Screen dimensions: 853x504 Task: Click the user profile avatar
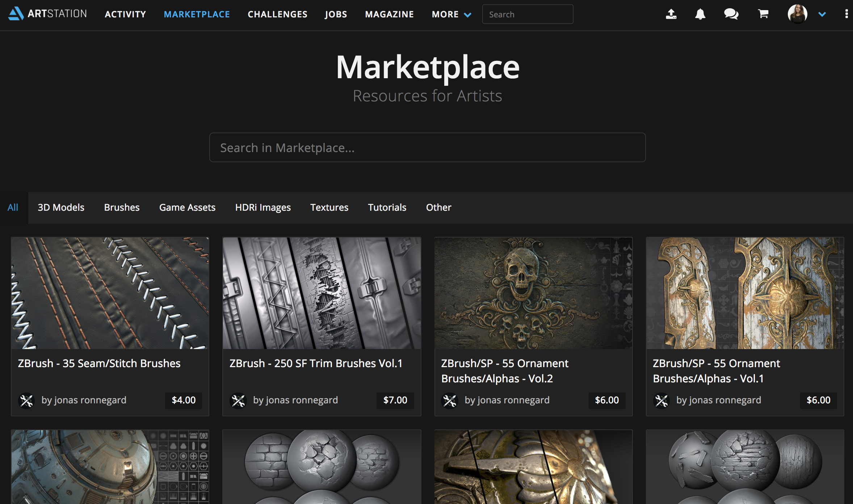pyautogui.click(x=797, y=14)
